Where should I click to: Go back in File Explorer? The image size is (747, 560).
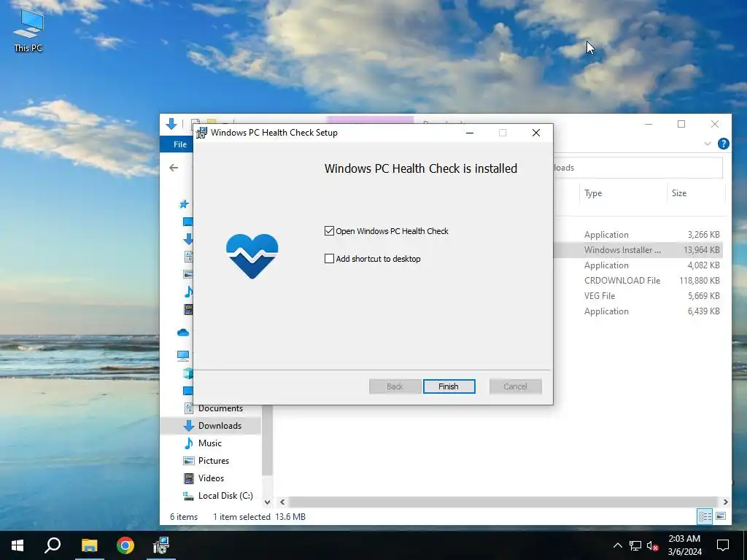click(174, 168)
